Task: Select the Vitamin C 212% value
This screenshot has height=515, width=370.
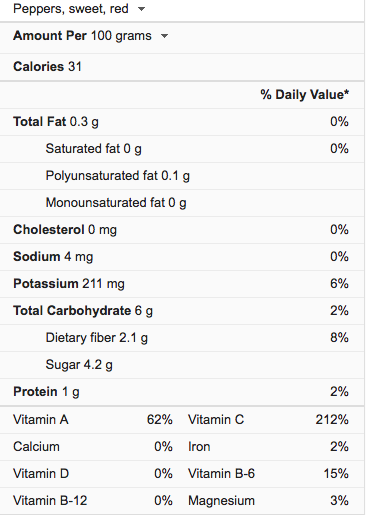Action: point(332,420)
